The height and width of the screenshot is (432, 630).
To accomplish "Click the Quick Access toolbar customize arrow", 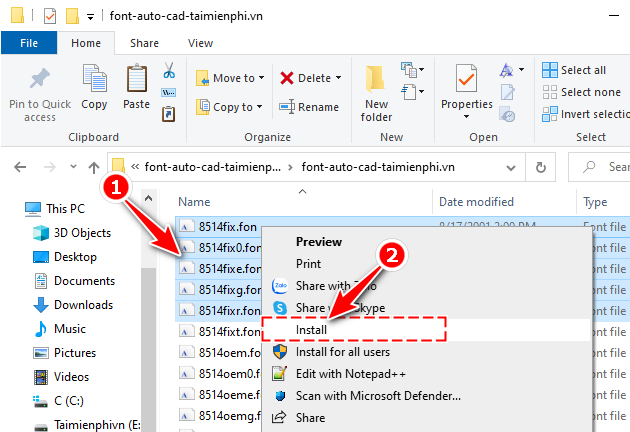I will click(x=91, y=16).
